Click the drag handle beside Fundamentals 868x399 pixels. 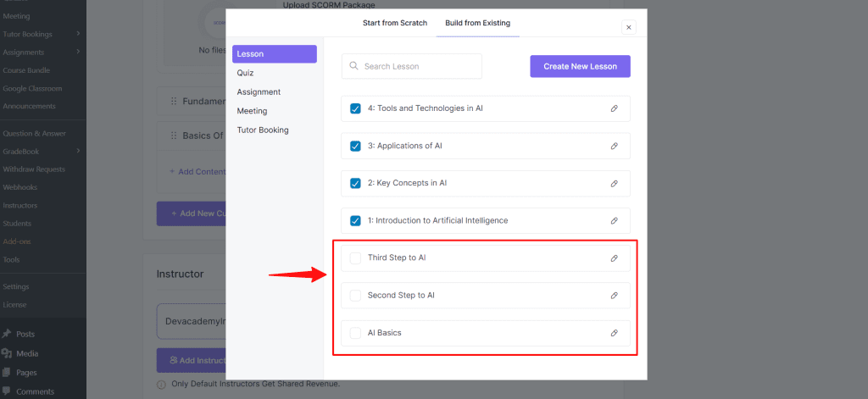(x=173, y=102)
